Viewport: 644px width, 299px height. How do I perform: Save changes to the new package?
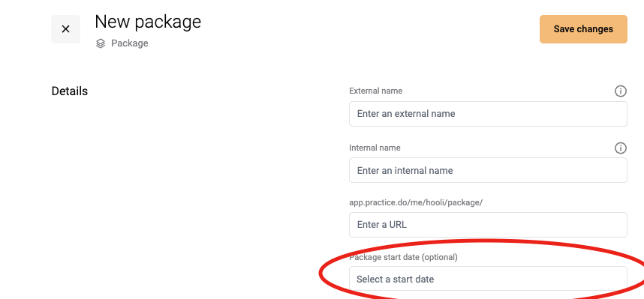[x=583, y=29]
